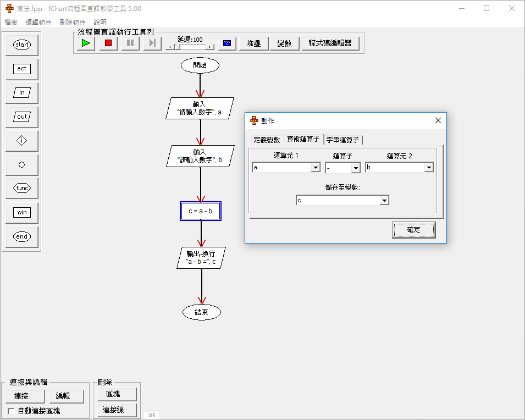Select the start shape tool
Viewport: 525px width, 420px height.
pos(22,45)
